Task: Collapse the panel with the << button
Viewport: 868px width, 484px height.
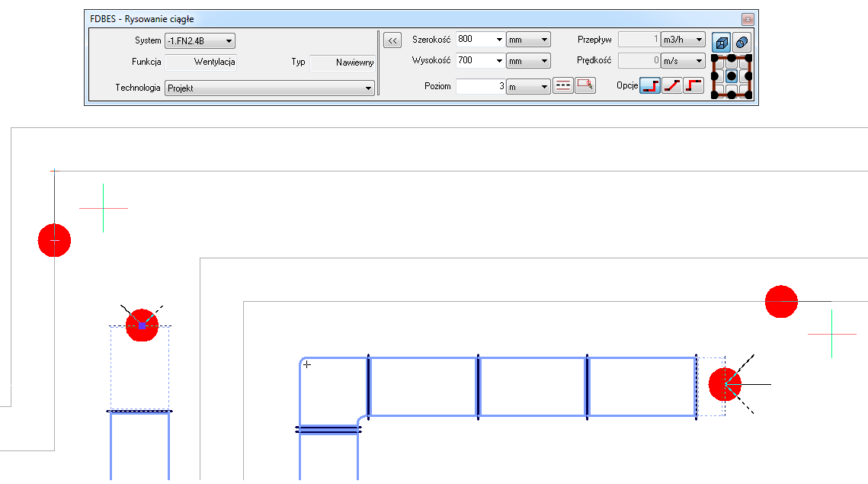Action: [392, 40]
